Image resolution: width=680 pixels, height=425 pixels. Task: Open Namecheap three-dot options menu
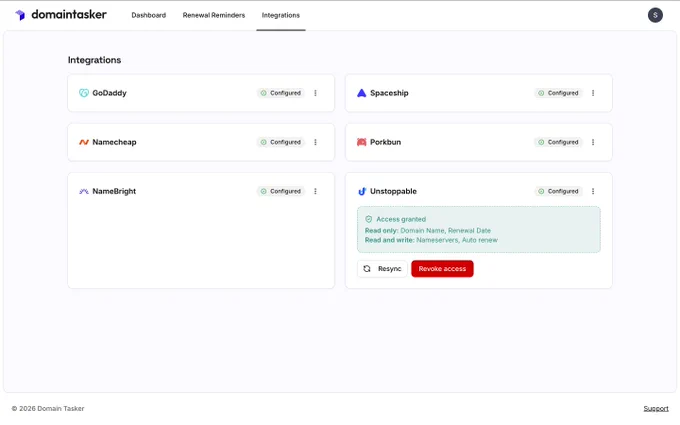(x=315, y=142)
